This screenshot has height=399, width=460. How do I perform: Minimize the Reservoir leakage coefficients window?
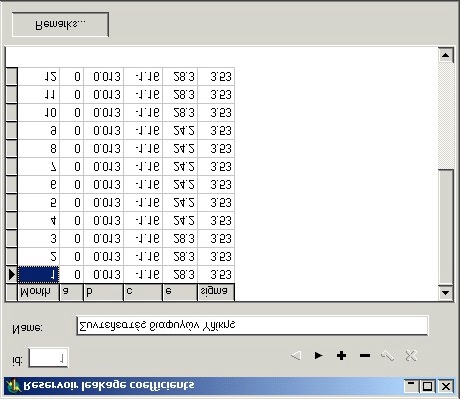tap(412, 387)
